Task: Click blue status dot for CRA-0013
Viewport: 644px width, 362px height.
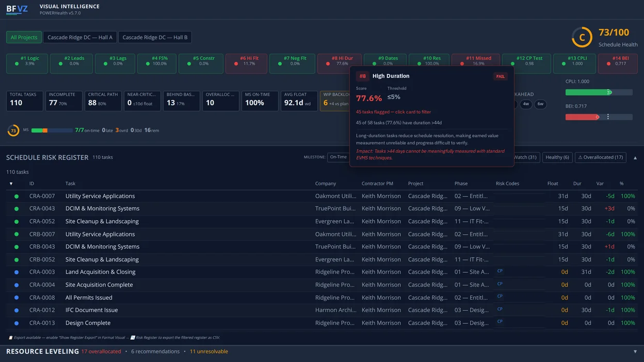Action: (17, 323)
